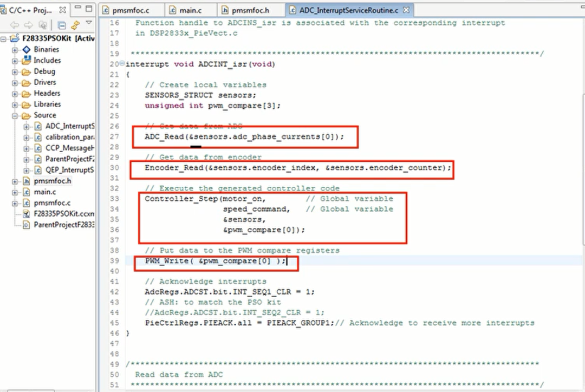Select the C/C++ Projects view tab

click(30, 10)
